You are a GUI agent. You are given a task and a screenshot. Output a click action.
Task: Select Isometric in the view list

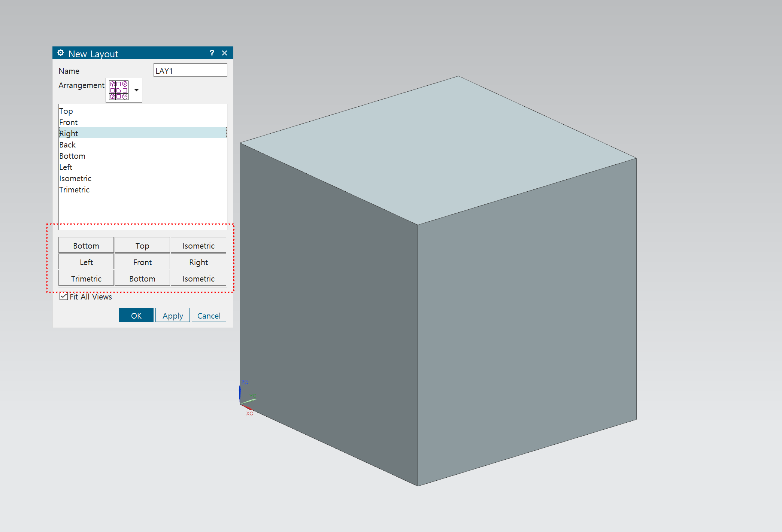143,179
